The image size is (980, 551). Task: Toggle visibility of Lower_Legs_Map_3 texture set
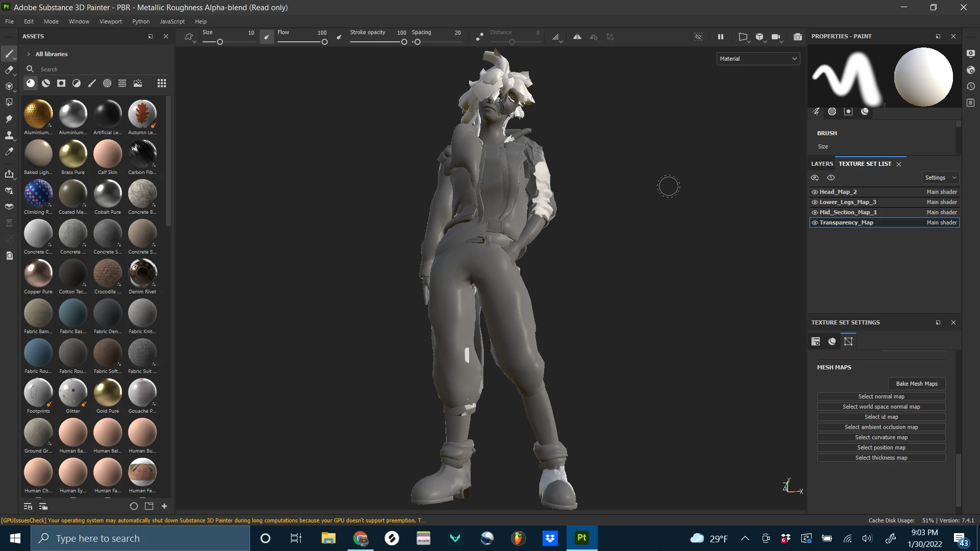point(815,202)
